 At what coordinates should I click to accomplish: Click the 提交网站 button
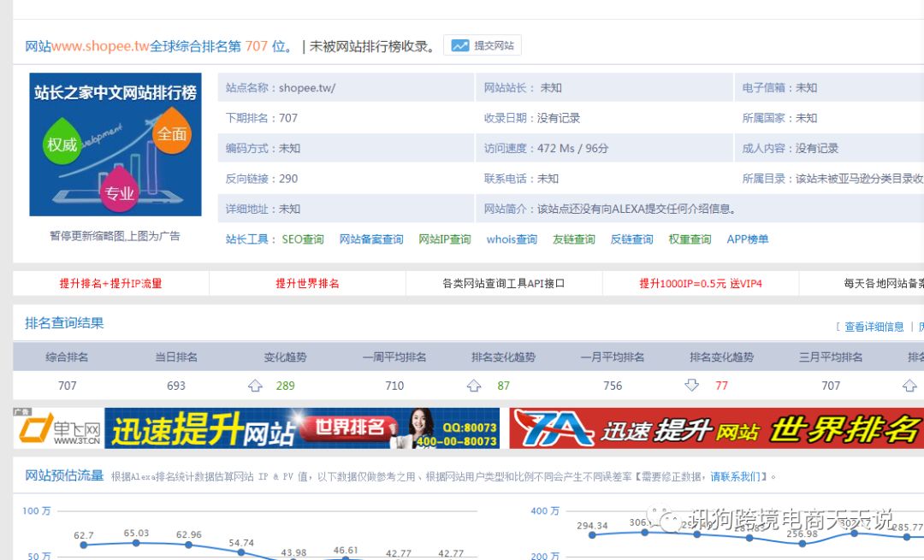[x=482, y=45]
